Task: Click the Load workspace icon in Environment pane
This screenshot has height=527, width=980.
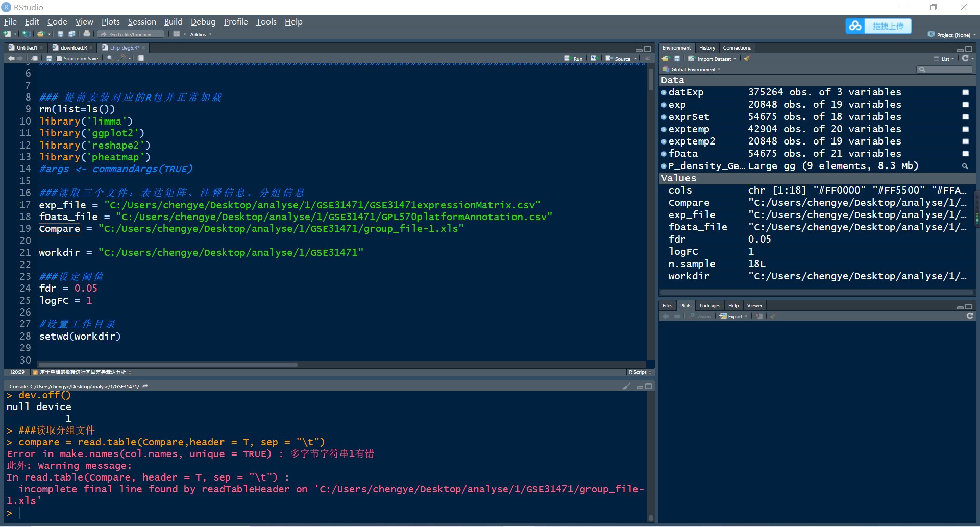Action: click(x=666, y=59)
